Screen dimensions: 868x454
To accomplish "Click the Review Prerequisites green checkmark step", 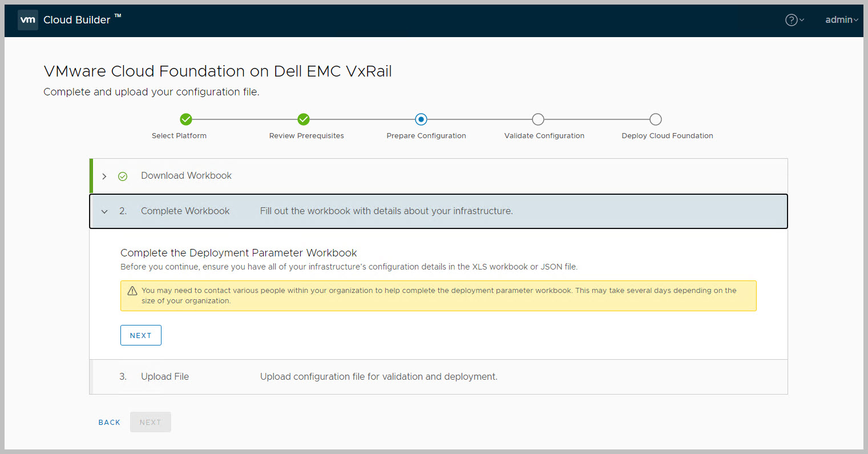I will tap(304, 119).
